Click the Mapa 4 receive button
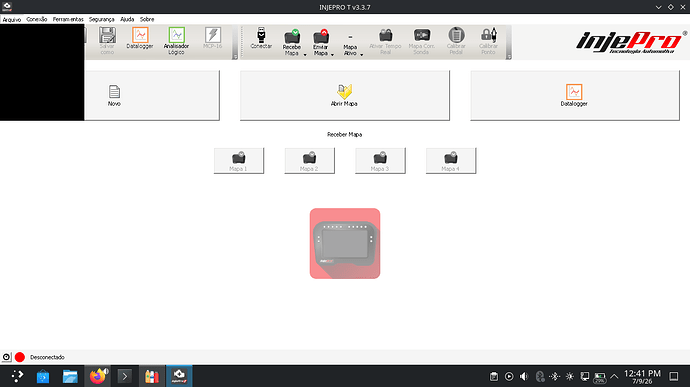Viewport: 690px width, 387px height. coord(451,161)
